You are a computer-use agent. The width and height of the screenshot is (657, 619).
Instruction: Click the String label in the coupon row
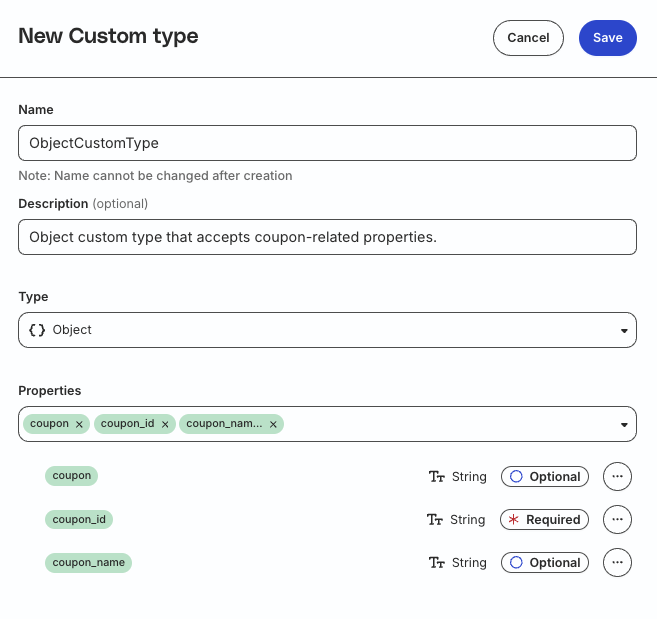tap(469, 477)
